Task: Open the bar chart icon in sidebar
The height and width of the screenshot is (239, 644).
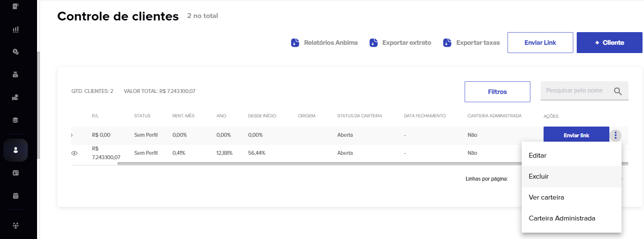Action: (16, 29)
